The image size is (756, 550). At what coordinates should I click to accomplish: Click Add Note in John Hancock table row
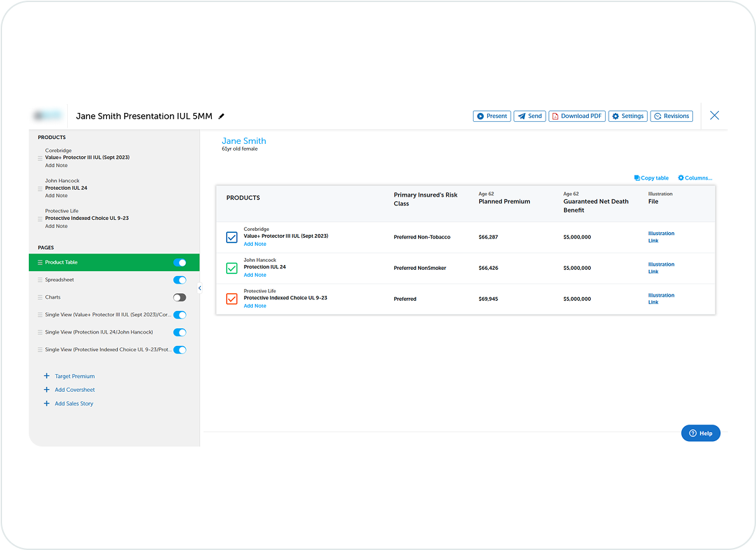(x=255, y=275)
